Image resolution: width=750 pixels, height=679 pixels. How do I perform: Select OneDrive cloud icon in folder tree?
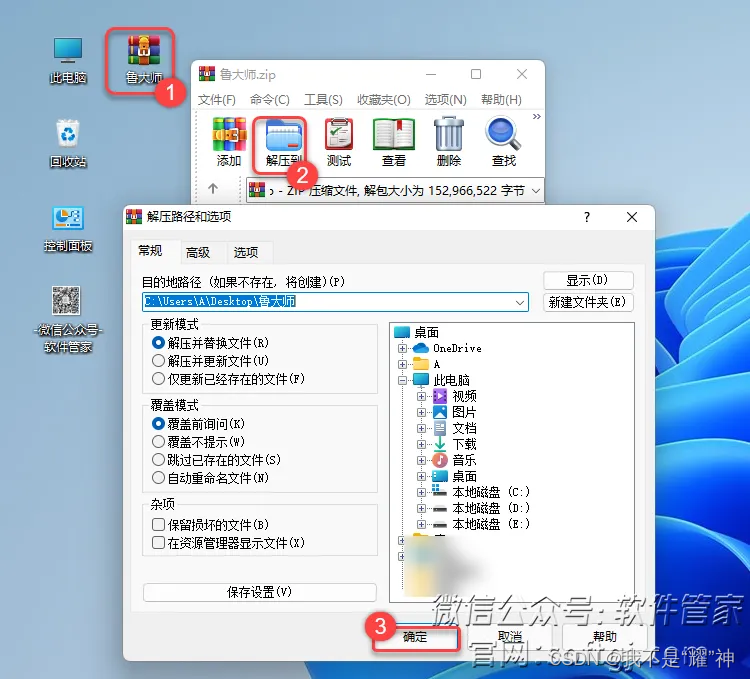coord(420,348)
